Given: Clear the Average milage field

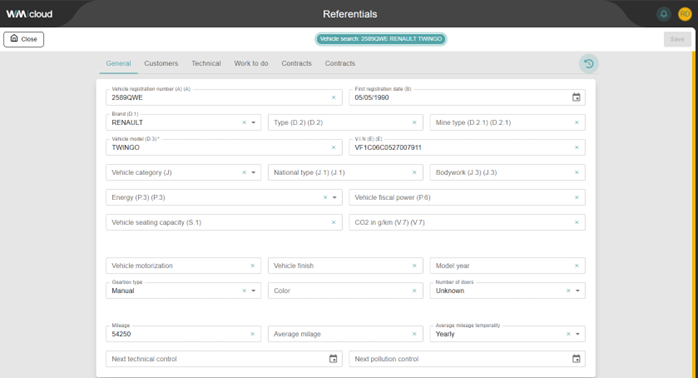Looking at the screenshot, I should coord(414,334).
